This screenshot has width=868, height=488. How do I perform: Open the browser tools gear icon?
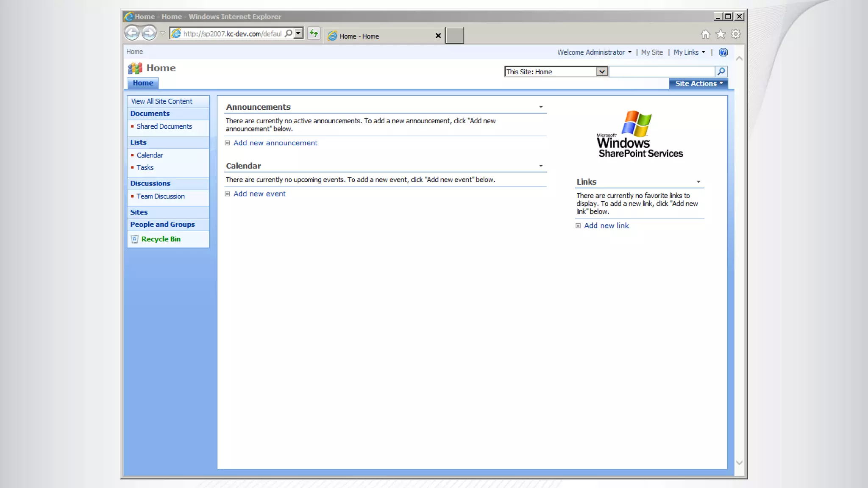[x=736, y=34]
